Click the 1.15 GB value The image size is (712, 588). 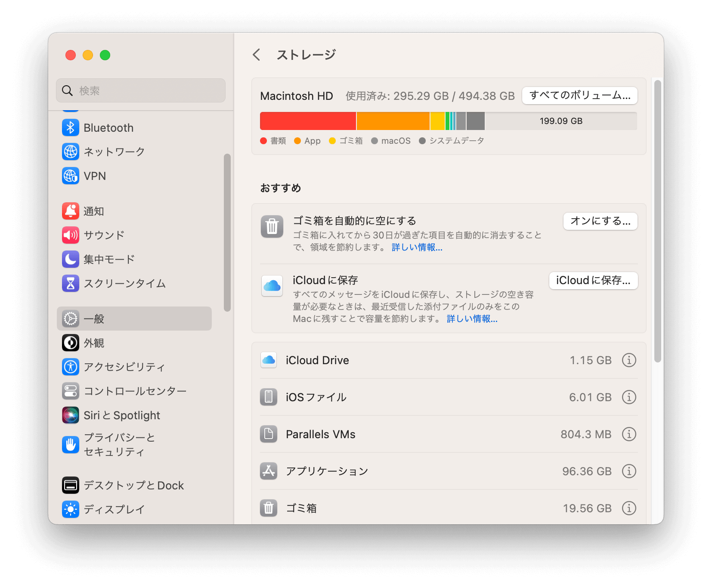591,360
